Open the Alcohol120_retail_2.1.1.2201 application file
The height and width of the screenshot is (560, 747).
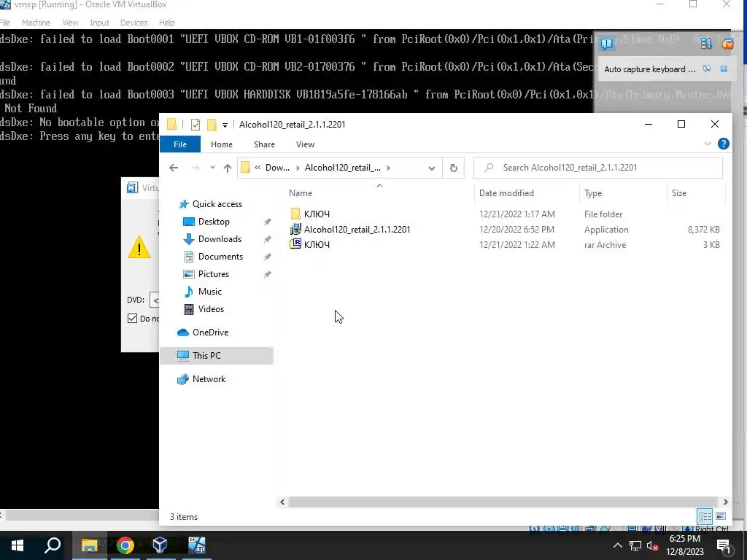coord(357,230)
